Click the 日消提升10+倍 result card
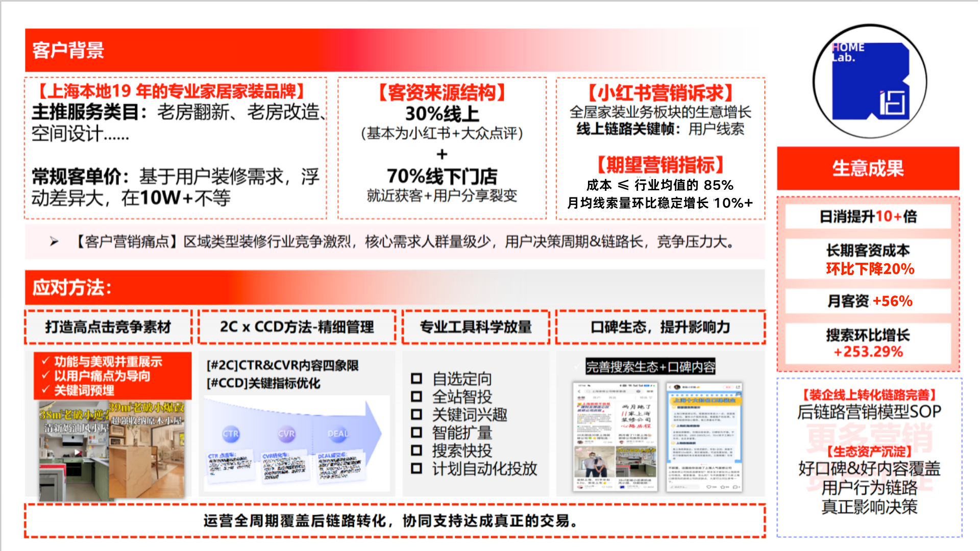Screen dimensions: 980x551 868,216
